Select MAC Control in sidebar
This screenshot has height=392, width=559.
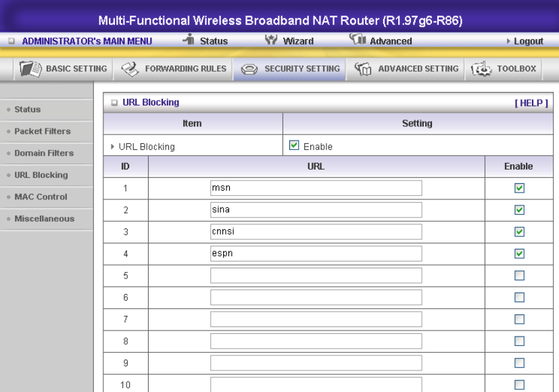(41, 197)
